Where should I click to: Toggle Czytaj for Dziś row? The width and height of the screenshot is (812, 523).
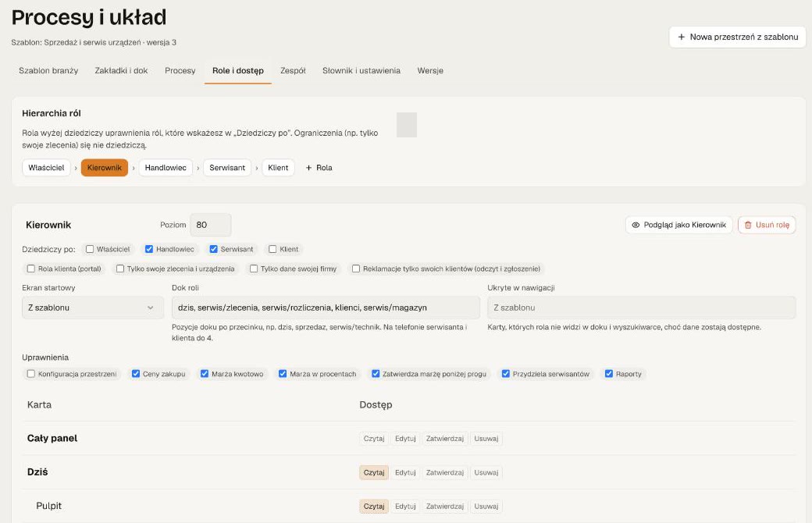[374, 472]
